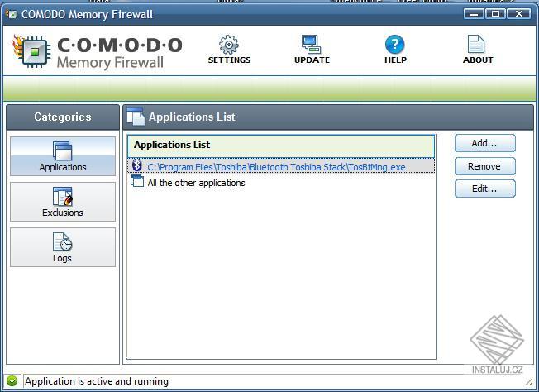Close the COMODO Memory Firewall window

tap(518, 14)
